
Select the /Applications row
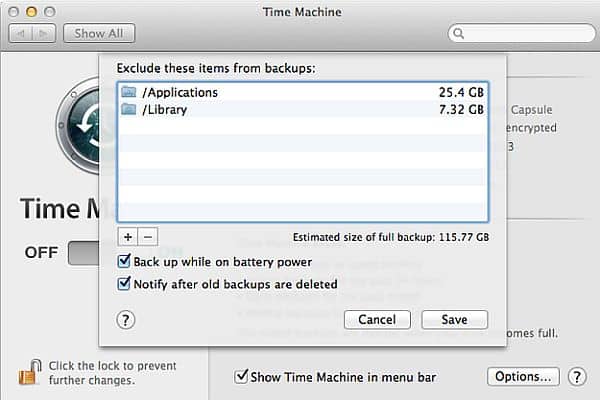point(303,92)
